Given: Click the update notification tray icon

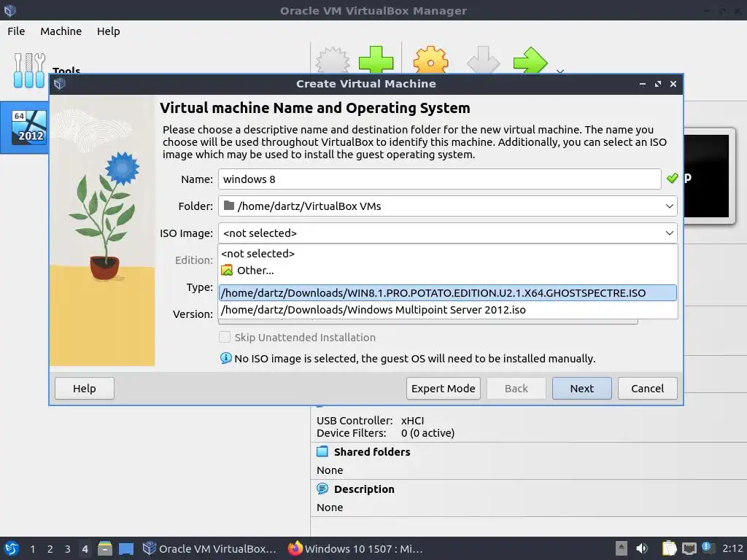Looking at the screenshot, I should 708,548.
